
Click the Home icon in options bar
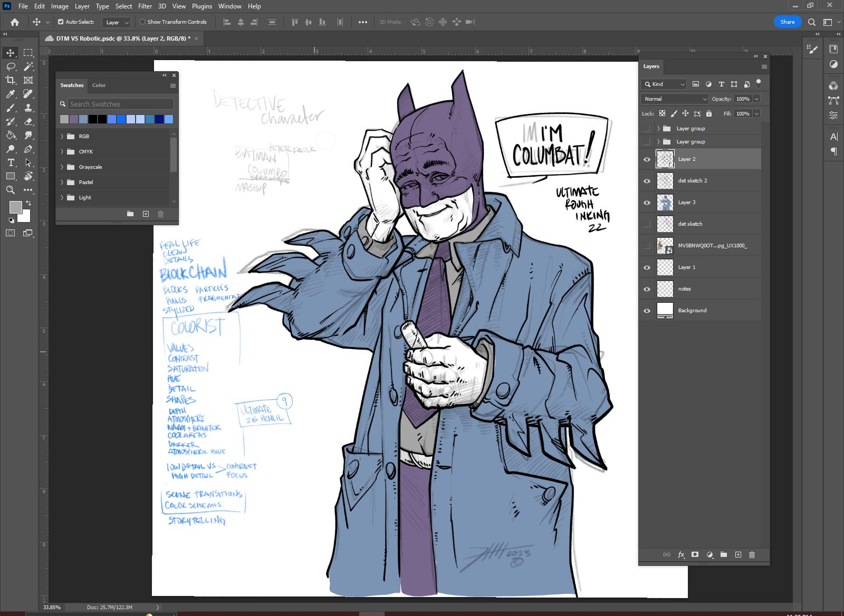[x=15, y=22]
